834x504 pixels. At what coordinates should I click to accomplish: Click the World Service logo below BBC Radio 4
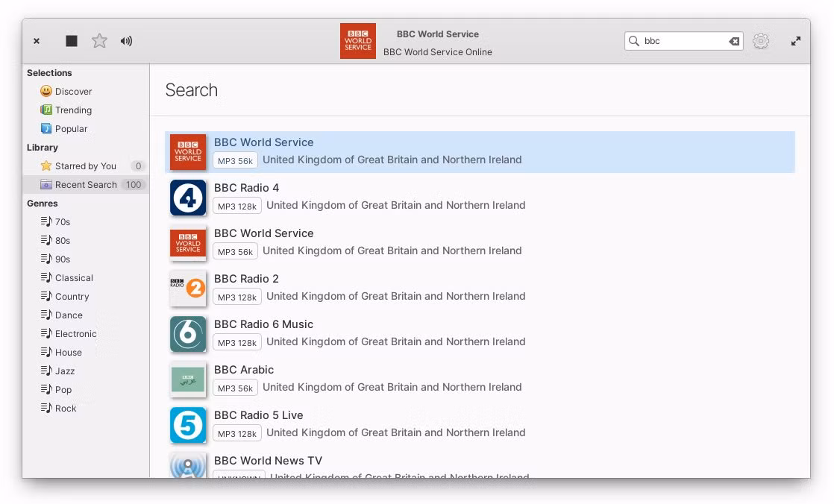[x=188, y=243]
